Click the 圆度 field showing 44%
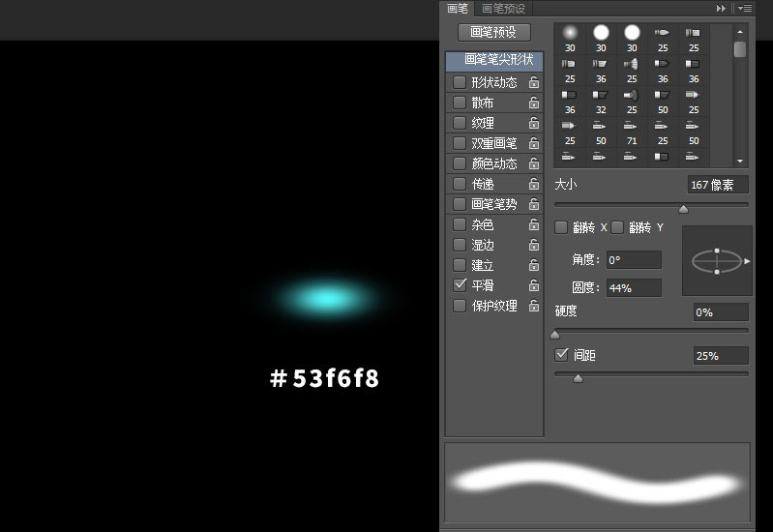The height and width of the screenshot is (532, 773). pyautogui.click(x=634, y=288)
